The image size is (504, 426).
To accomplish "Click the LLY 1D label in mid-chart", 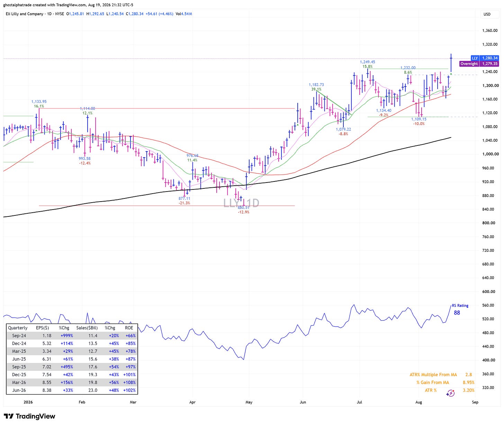I will 241,203.
